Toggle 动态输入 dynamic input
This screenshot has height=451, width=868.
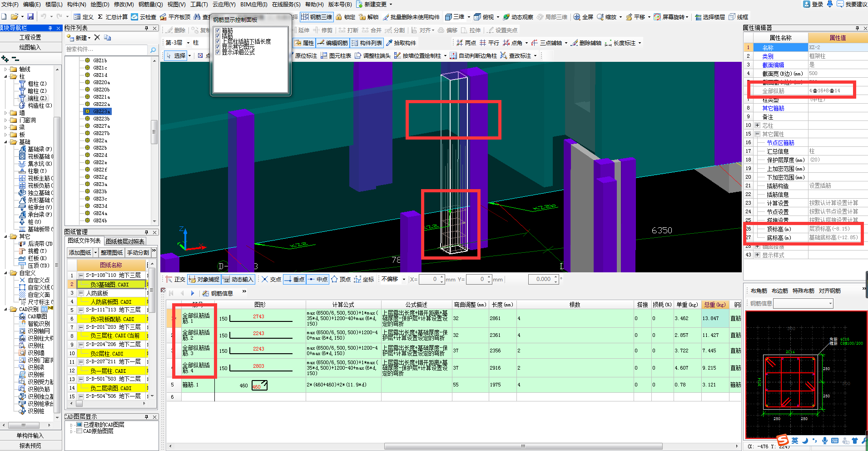[238, 279]
